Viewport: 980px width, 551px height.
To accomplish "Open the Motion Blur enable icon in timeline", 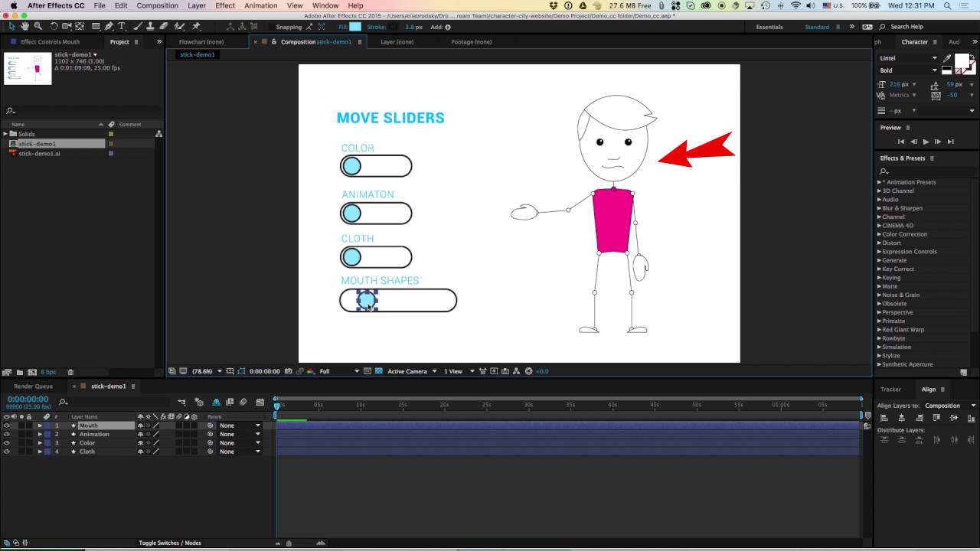I will (x=243, y=402).
